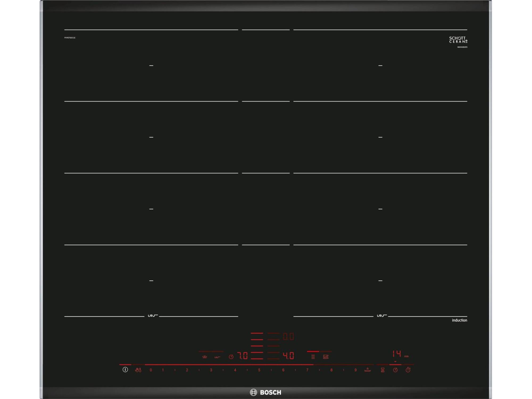Viewport: 532px width, 399px height.
Task: Set power level 5 on slider
Action: pos(259,370)
